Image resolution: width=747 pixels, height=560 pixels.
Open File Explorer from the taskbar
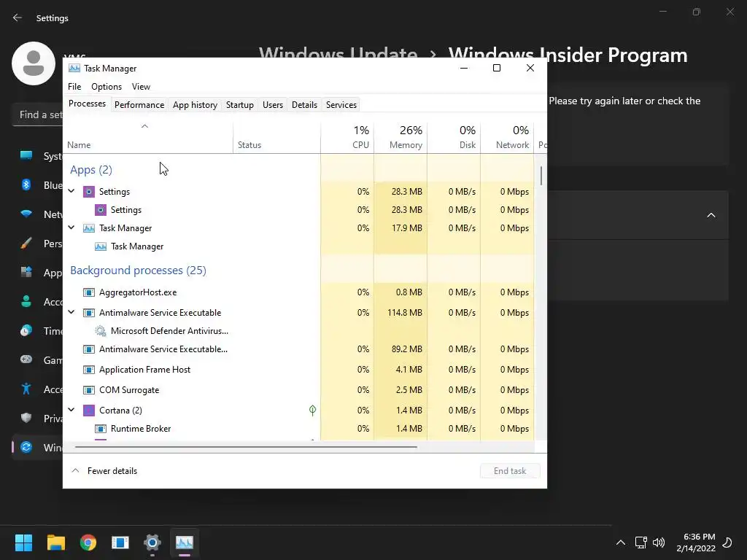click(x=55, y=542)
